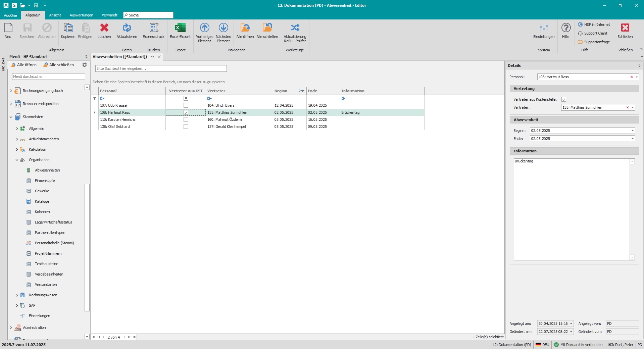
Task: Click Alle öffnen in menu panel
Action: pyautogui.click(x=24, y=65)
